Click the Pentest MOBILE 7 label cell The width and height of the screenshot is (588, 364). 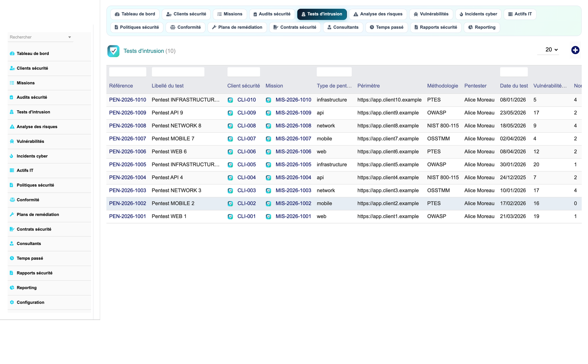pyautogui.click(x=173, y=139)
